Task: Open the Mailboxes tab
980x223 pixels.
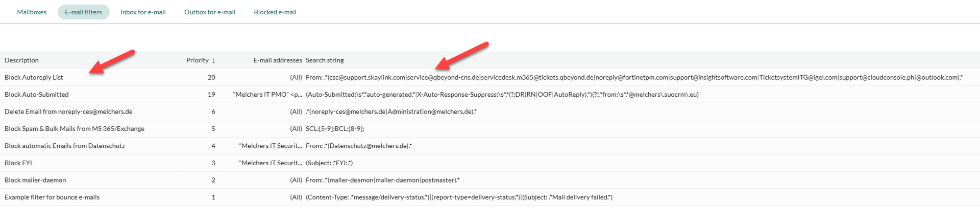Action: pyautogui.click(x=32, y=12)
